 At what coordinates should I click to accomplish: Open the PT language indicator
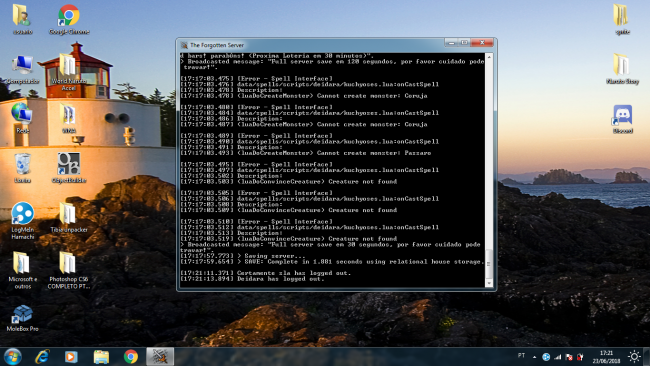point(521,356)
